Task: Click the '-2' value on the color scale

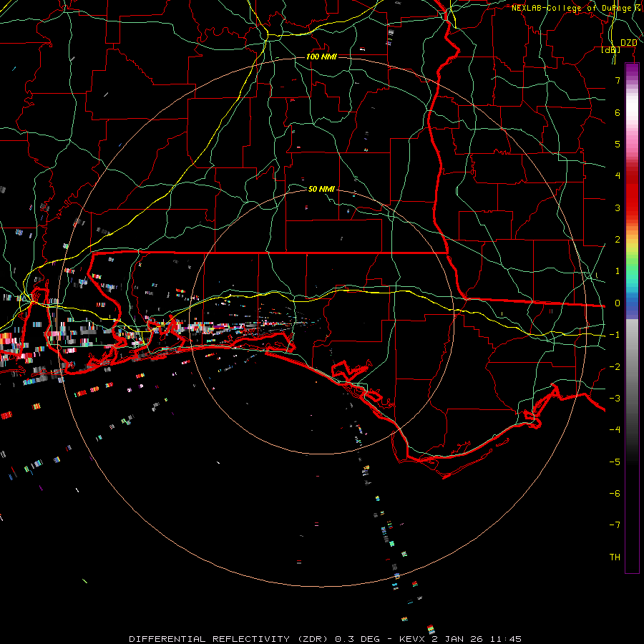Action: [615, 367]
